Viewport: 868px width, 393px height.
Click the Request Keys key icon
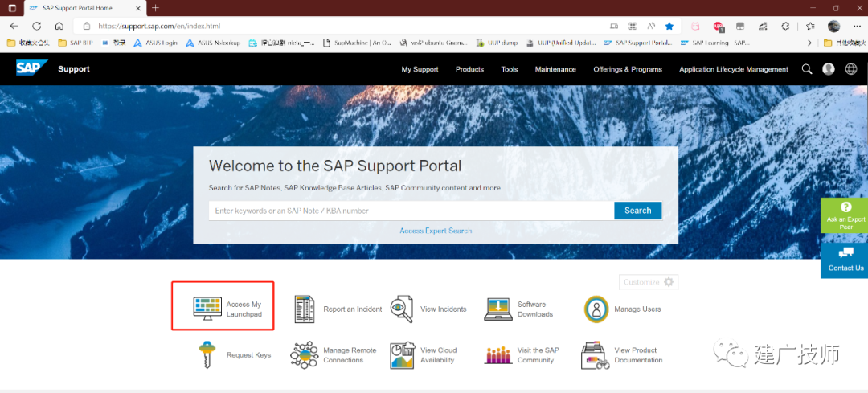[x=207, y=354]
